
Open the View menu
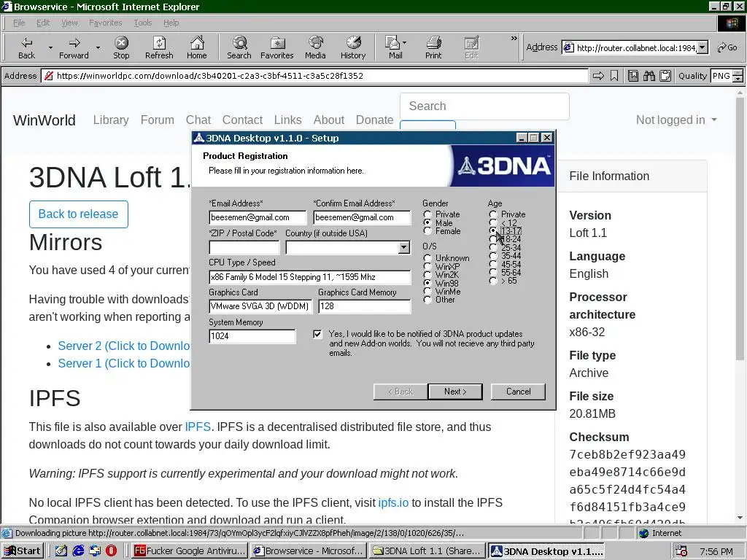pyautogui.click(x=69, y=23)
